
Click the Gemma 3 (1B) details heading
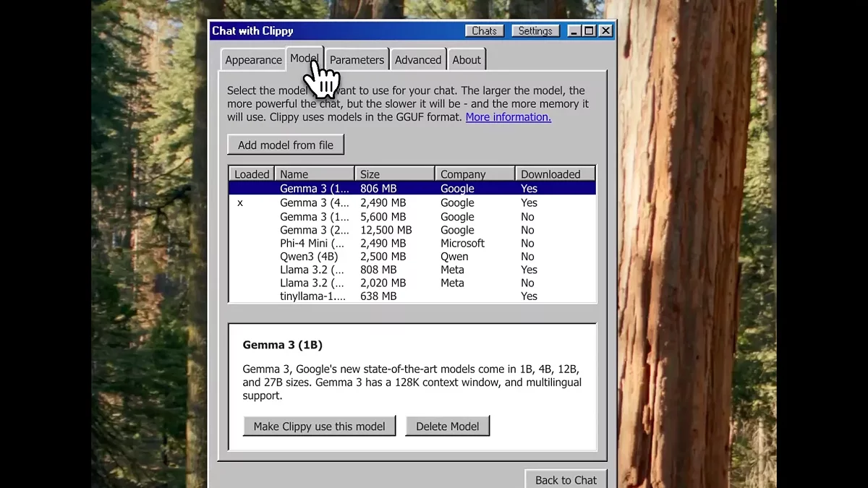pyautogui.click(x=282, y=345)
